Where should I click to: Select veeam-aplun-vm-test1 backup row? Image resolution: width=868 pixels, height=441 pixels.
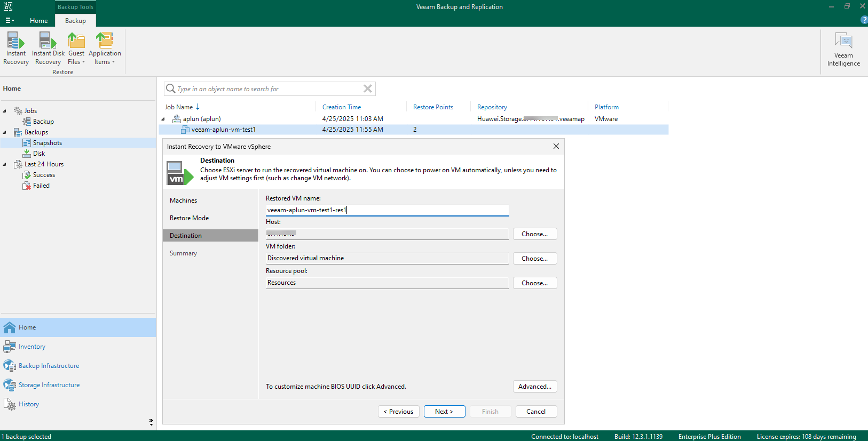tap(414, 130)
